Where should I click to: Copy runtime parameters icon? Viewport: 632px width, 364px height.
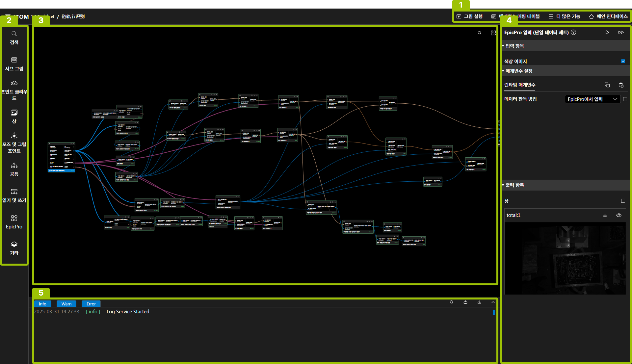(607, 85)
